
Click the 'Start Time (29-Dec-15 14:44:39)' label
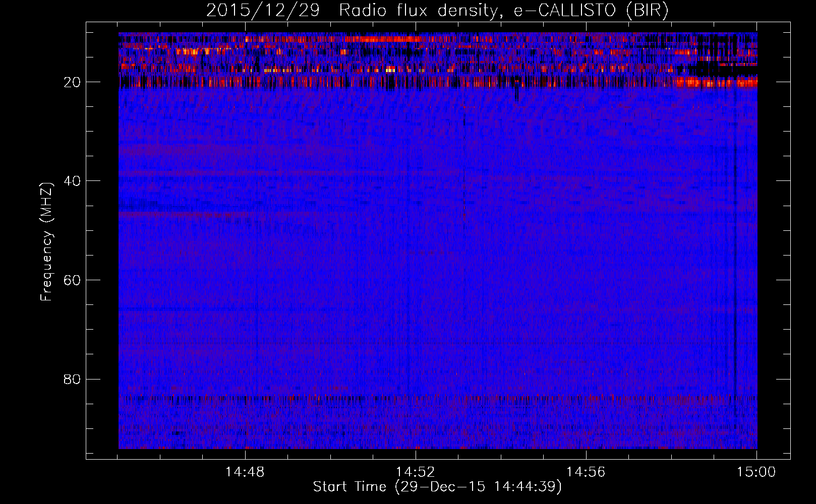[437, 487]
